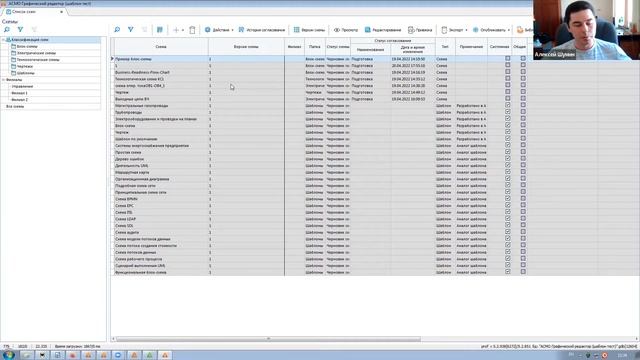Viewport: 640px width, 360px height.
Task: Uncheck Системная for Магистральные газопроводы row
Action: pyautogui.click(x=507, y=105)
